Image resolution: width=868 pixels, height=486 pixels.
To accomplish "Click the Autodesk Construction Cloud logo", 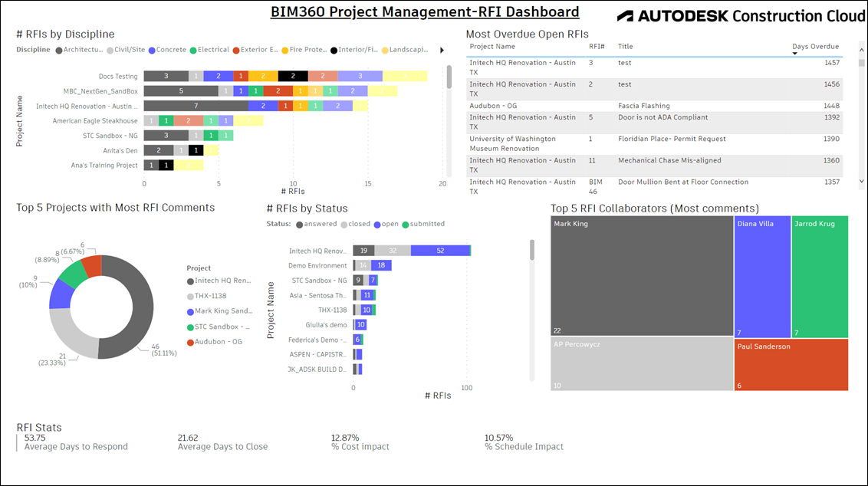I will pyautogui.click(x=740, y=16).
